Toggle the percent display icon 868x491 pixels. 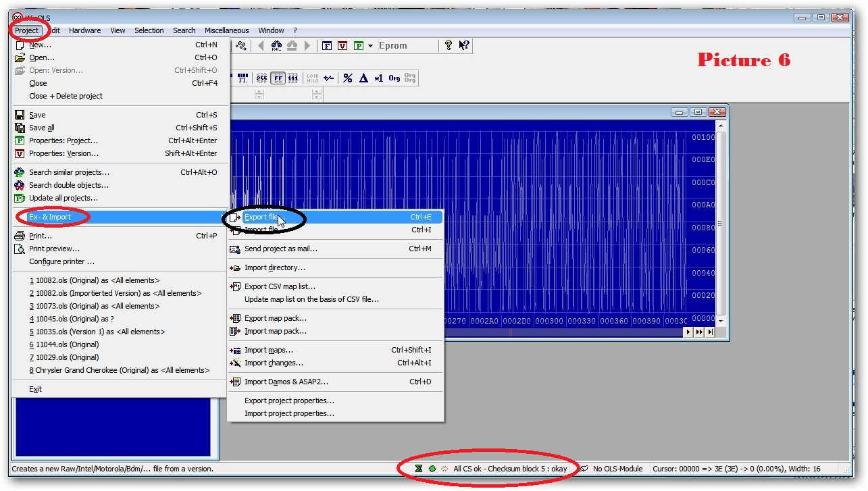click(348, 78)
